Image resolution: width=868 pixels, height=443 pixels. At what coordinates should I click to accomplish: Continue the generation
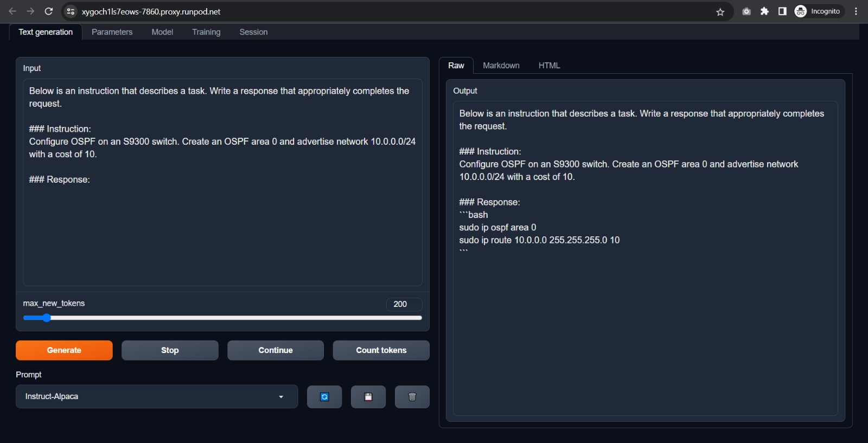pyautogui.click(x=276, y=350)
